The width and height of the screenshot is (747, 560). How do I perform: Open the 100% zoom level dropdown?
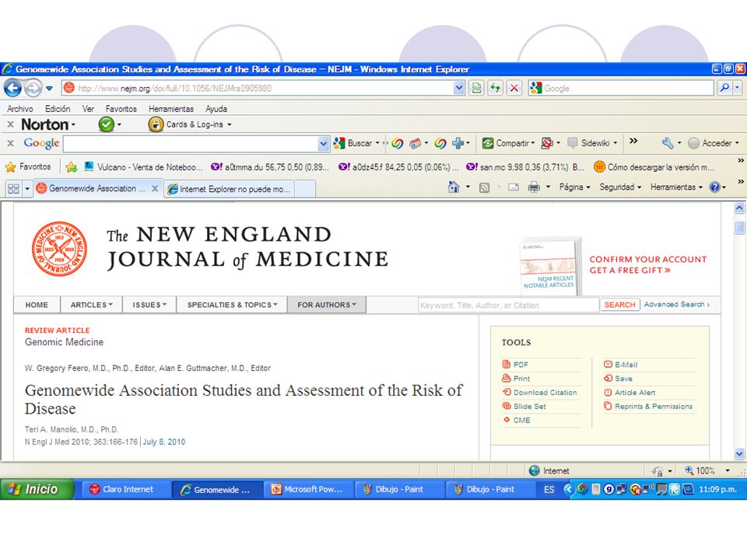[728, 471]
